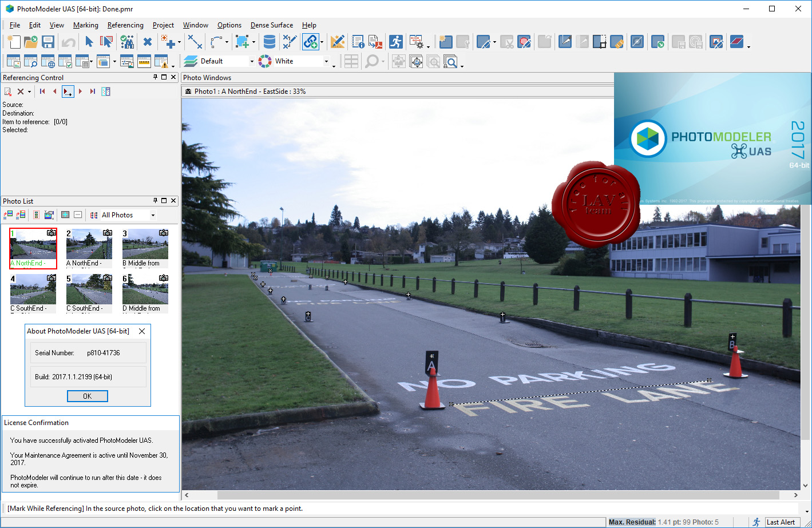
Task: Open a project with the folder icon
Action: [x=30, y=42]
